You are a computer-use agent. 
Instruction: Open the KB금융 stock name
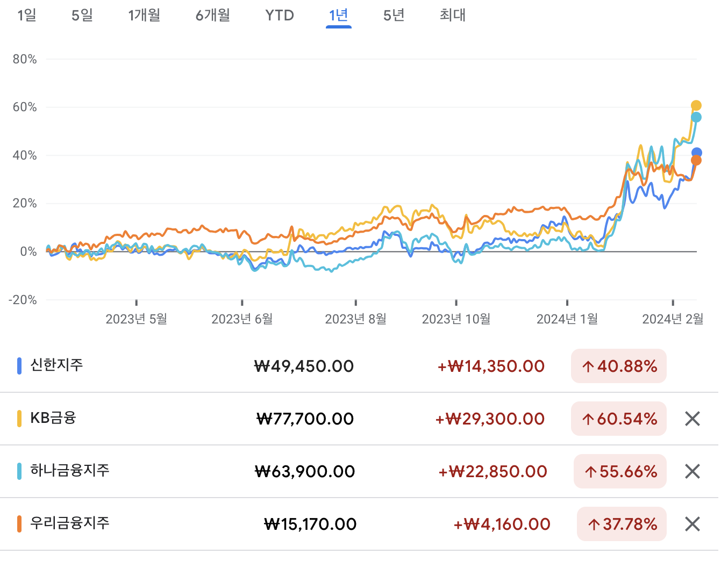click(53, 418)
